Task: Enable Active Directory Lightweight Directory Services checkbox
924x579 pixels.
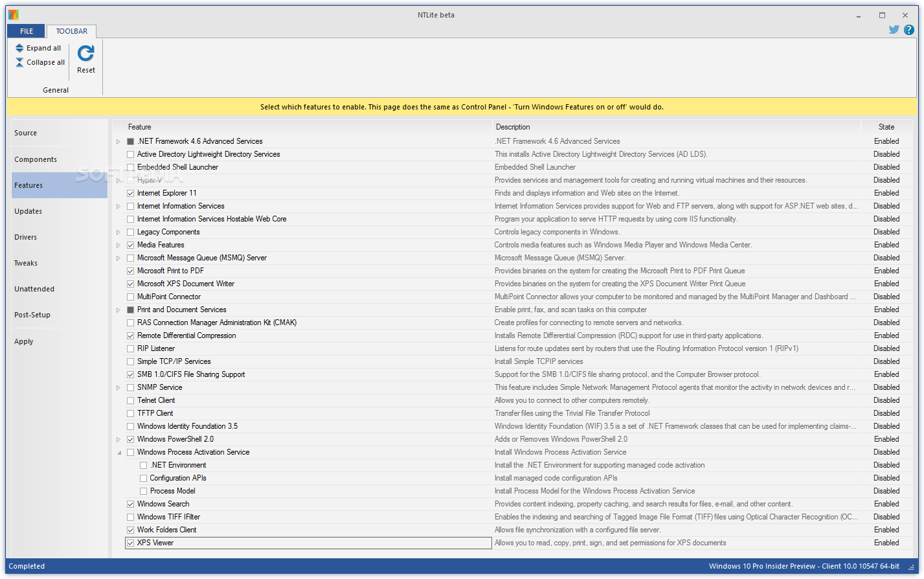Action: (x=131, y=154)
